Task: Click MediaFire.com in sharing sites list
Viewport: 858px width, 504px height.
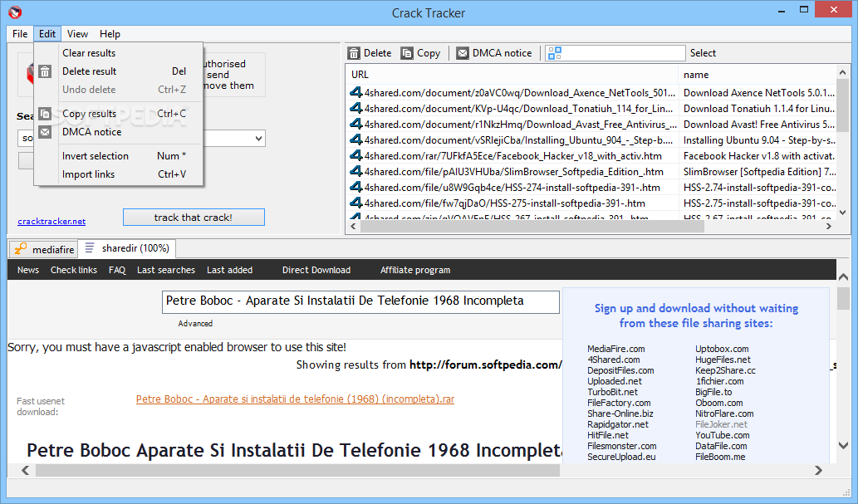Action: (616, 349)
